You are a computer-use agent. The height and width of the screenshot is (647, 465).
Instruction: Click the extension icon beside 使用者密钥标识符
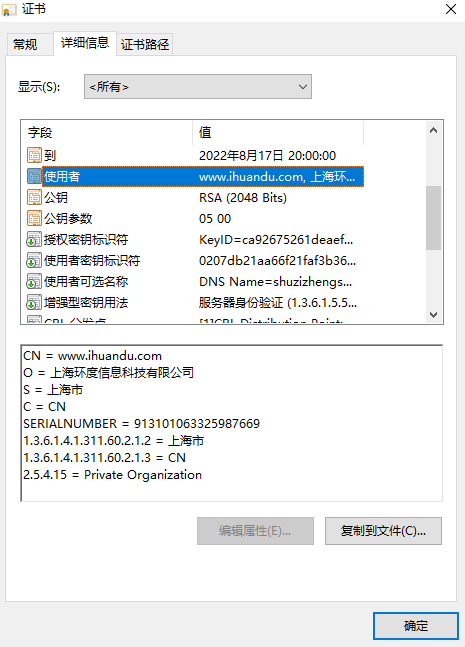(34, 261)
